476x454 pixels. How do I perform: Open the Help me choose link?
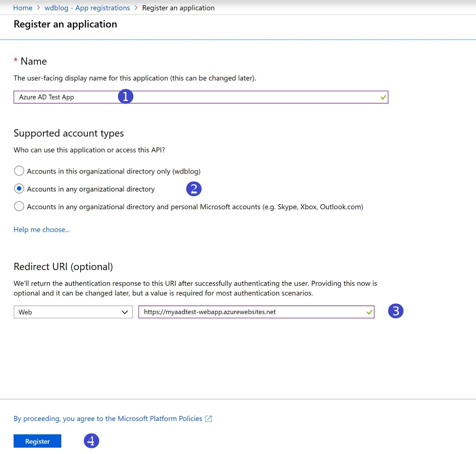coord(42,229)
